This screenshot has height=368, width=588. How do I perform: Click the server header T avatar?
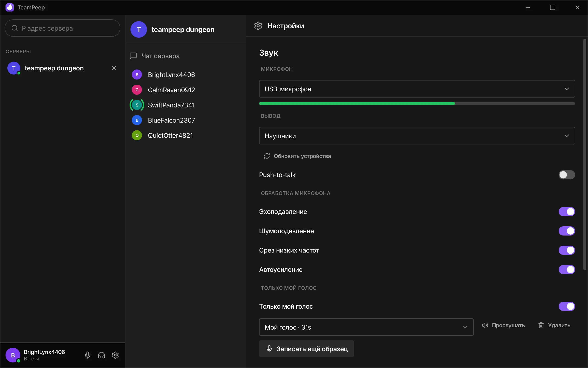[139, 29]
